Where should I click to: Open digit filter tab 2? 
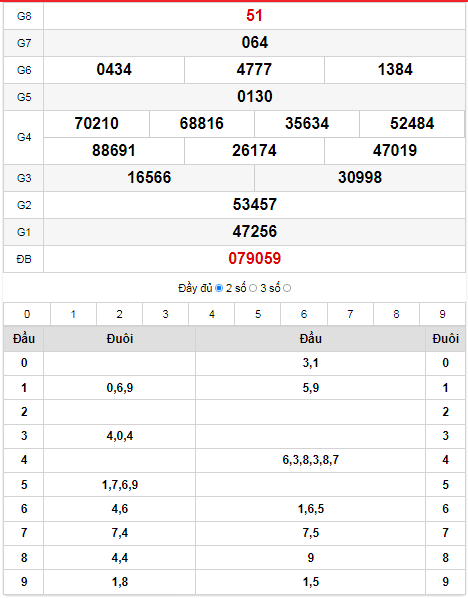point(119,314)
